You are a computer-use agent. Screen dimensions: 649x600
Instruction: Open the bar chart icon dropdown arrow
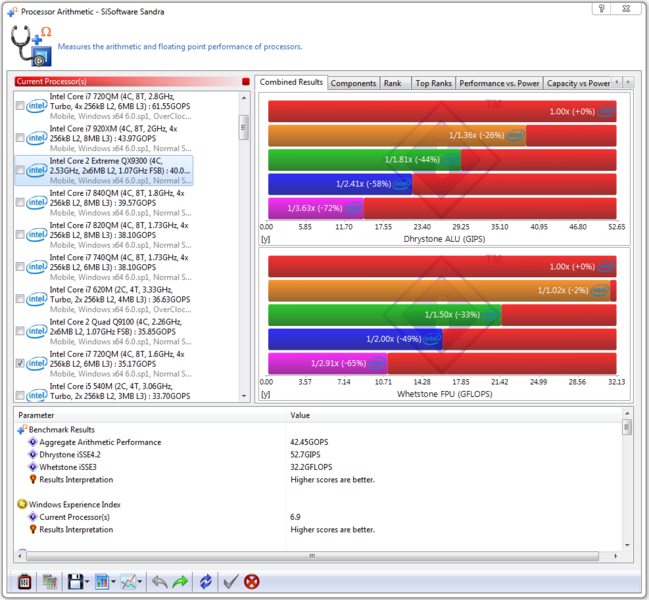click(113, 582)
